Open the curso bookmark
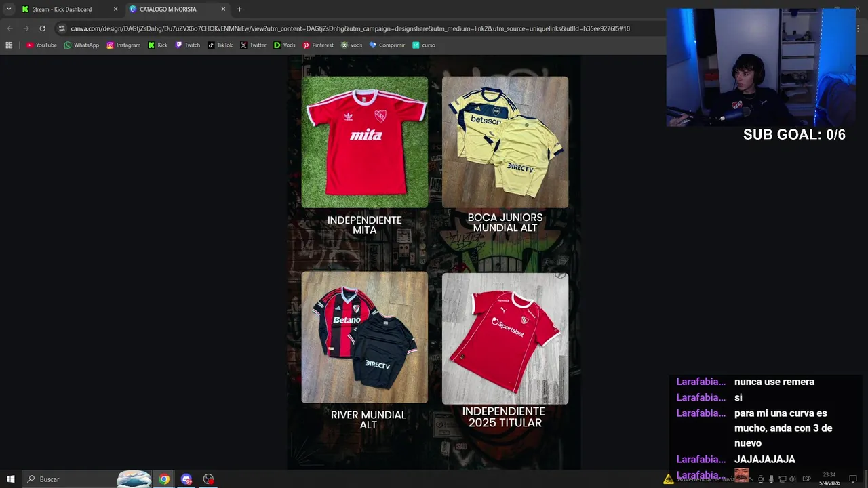The image size is (868, 488). click(x=424, y=45)
